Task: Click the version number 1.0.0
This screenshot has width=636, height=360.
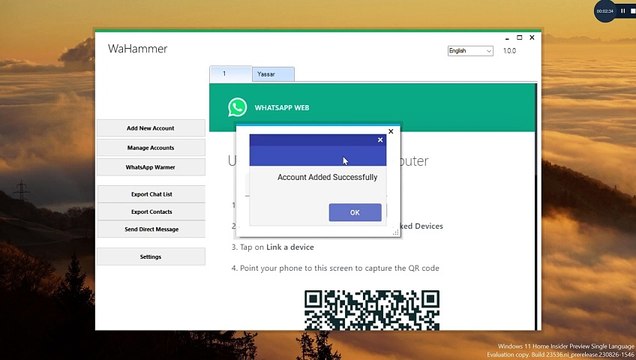Action: 509,51
